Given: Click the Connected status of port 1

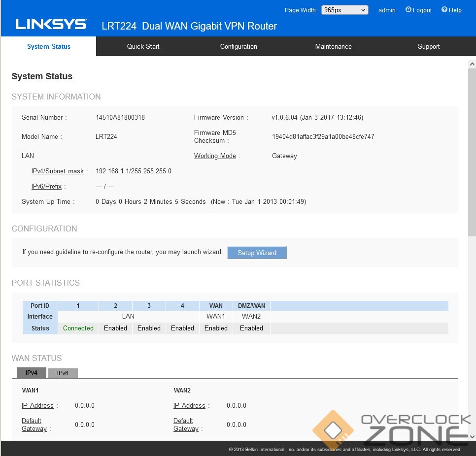Looking at the screenshot, I should tap(78, 328).
